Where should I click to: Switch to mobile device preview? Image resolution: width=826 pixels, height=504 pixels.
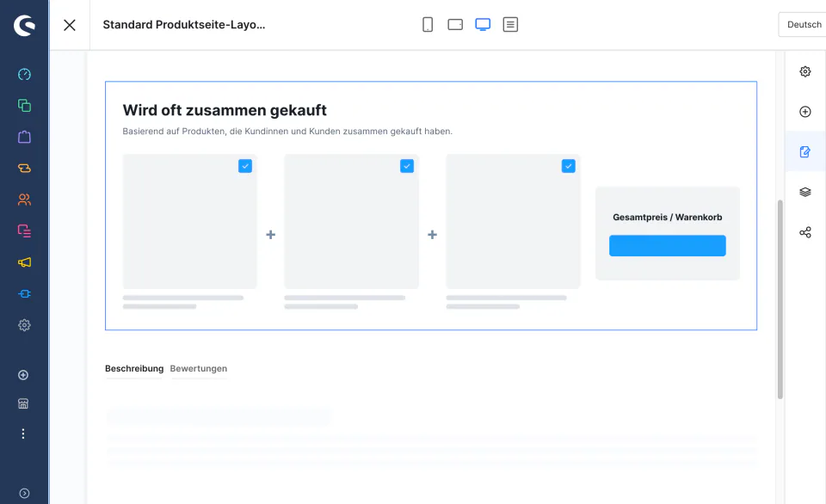tap(428, 25)
